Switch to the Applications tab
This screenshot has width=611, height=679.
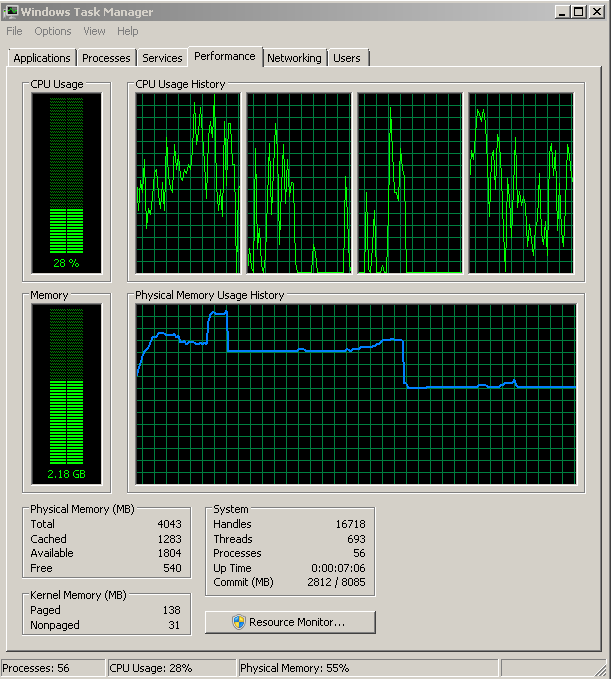click(42, 58)
